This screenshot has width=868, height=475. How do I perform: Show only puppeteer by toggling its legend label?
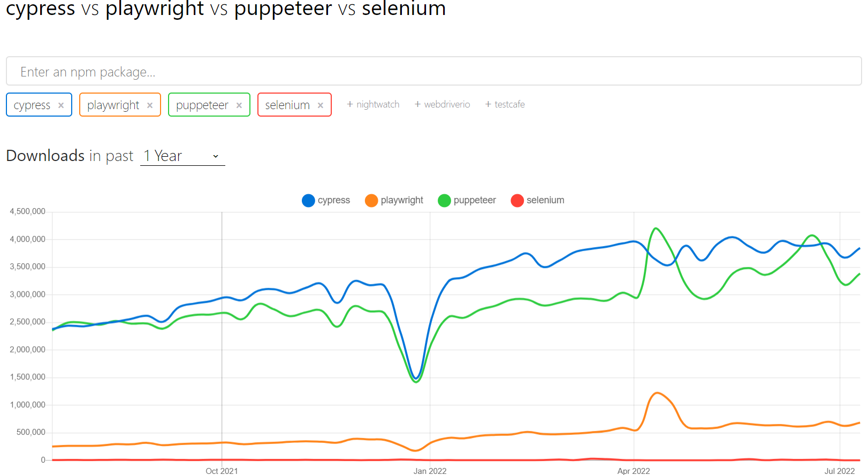pyautogui.click(x=474, y=200)
